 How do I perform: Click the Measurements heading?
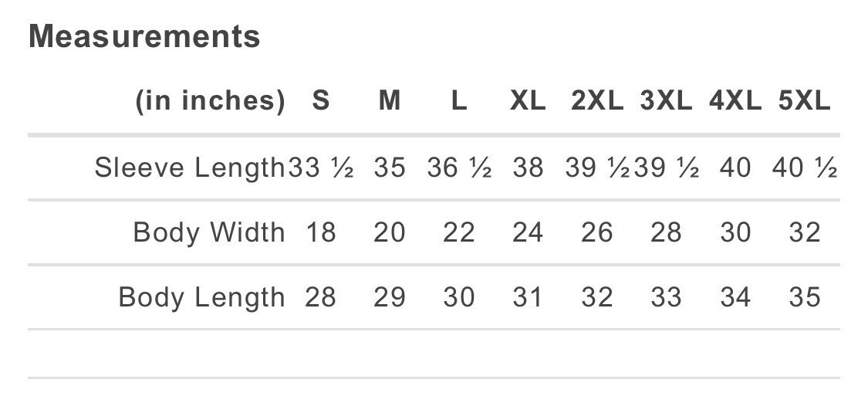(x=144, y=36)
